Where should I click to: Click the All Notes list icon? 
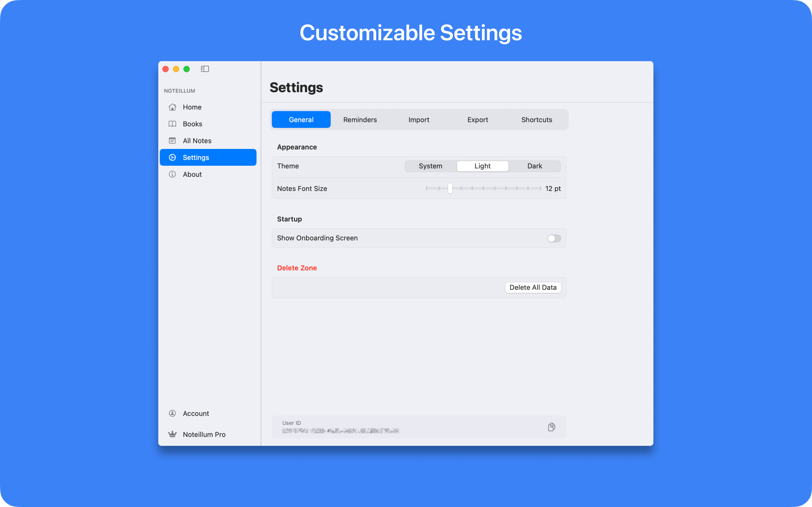[x=172, y=140]
